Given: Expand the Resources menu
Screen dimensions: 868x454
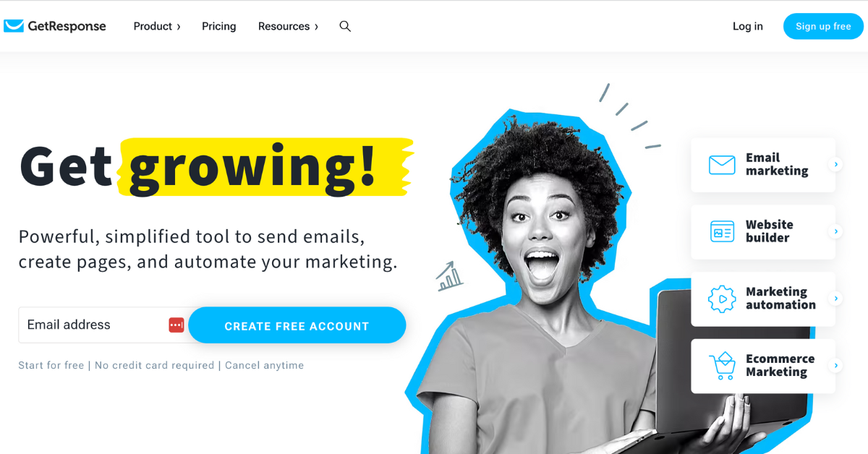Looking at the screenshot, I should pyautogui.click(x=288, y=26).
